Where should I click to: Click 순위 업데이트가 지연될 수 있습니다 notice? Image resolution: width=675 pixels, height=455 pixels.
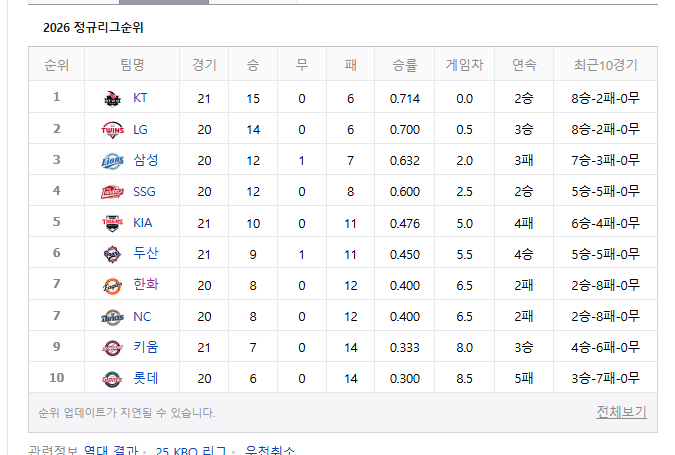[x=127, y=413]
